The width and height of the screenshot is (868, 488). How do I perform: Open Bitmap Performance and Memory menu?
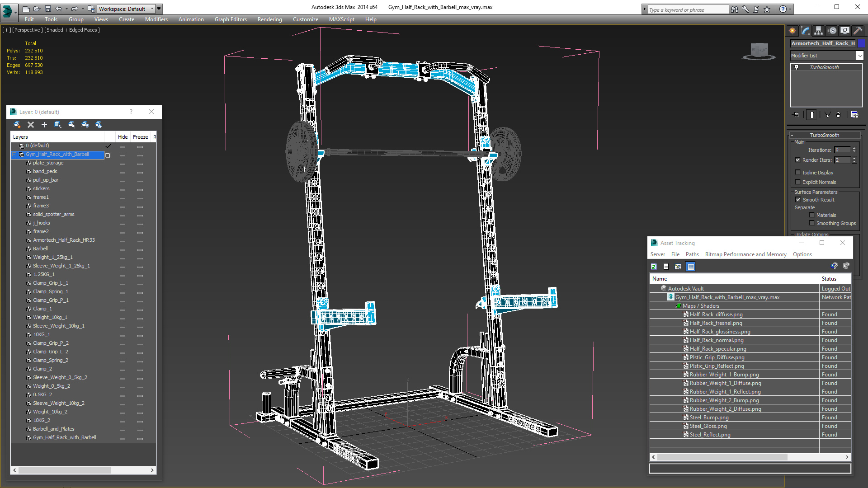tap(745, 254)
